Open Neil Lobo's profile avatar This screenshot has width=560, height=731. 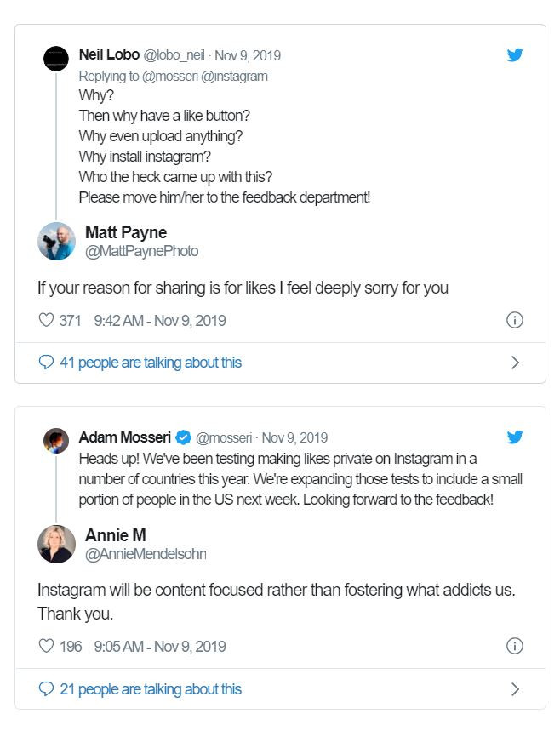(x=56, y=58)
